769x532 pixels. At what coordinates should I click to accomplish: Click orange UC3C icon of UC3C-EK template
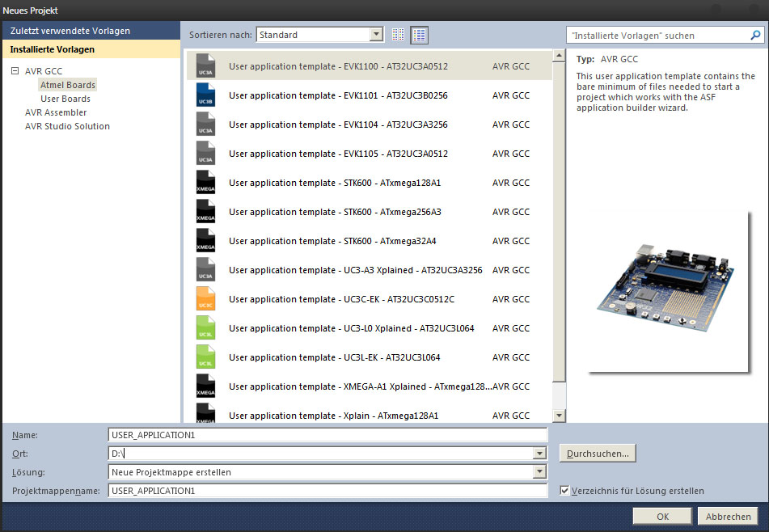205,298
